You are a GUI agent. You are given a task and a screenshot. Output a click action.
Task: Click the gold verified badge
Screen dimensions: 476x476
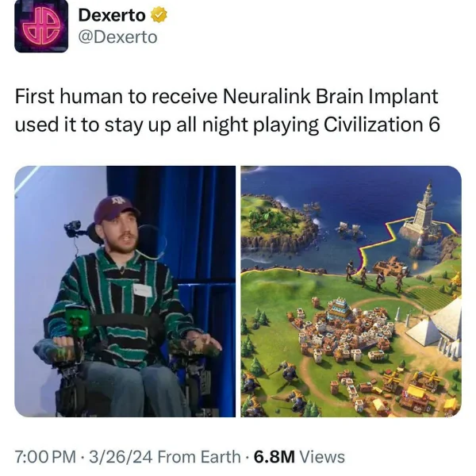[x=159, y=15]
